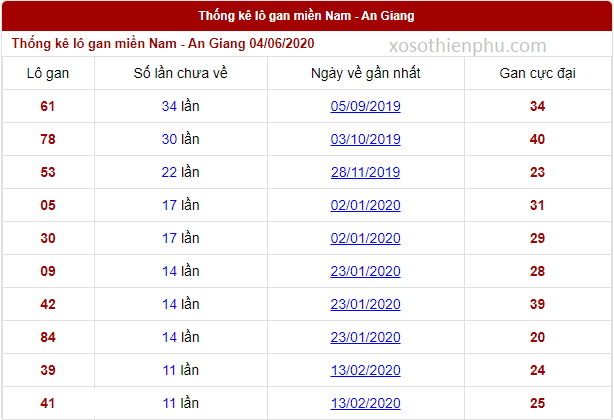The width and height of the screenshot is (614, 420).
Task: Open 13/02/2020 link in row 41
Action: click(365, 403)
